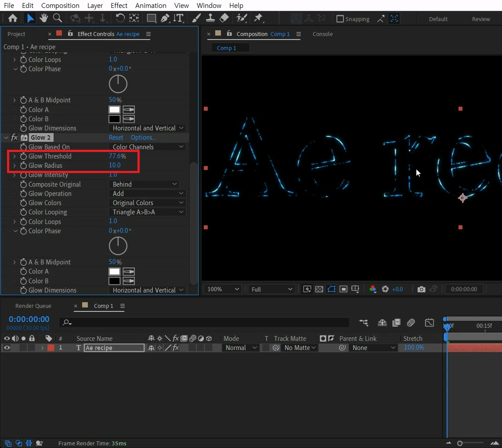Open Show Channel color icon
Image resolution: width=502 pixels, height=448 pixels.
[373, 289]
